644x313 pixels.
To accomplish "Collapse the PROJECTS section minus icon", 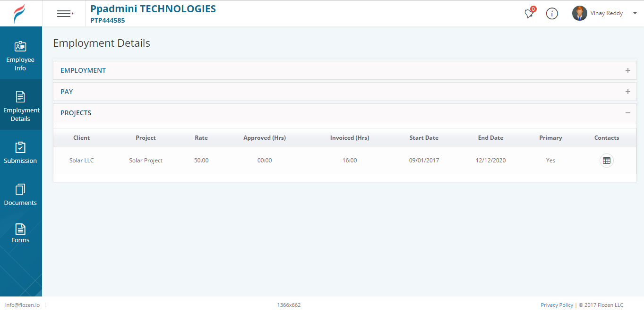I will [627, 113].
